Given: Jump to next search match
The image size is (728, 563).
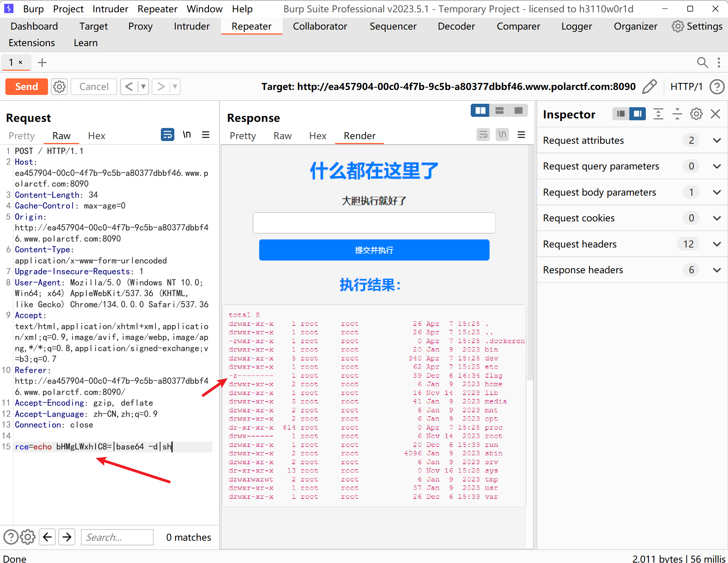Looking at the screenshot, I should coord(67,537).
